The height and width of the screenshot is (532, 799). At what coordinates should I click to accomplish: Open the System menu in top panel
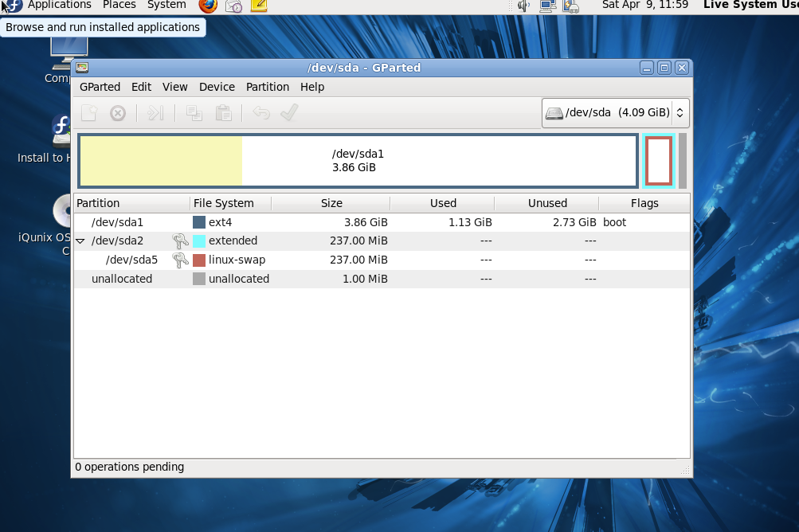166,5
